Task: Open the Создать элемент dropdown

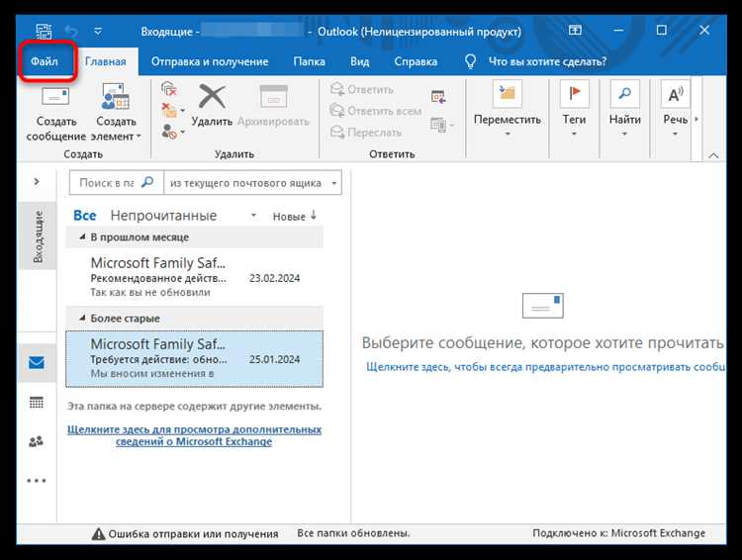Action: click(x=116, y=114)
